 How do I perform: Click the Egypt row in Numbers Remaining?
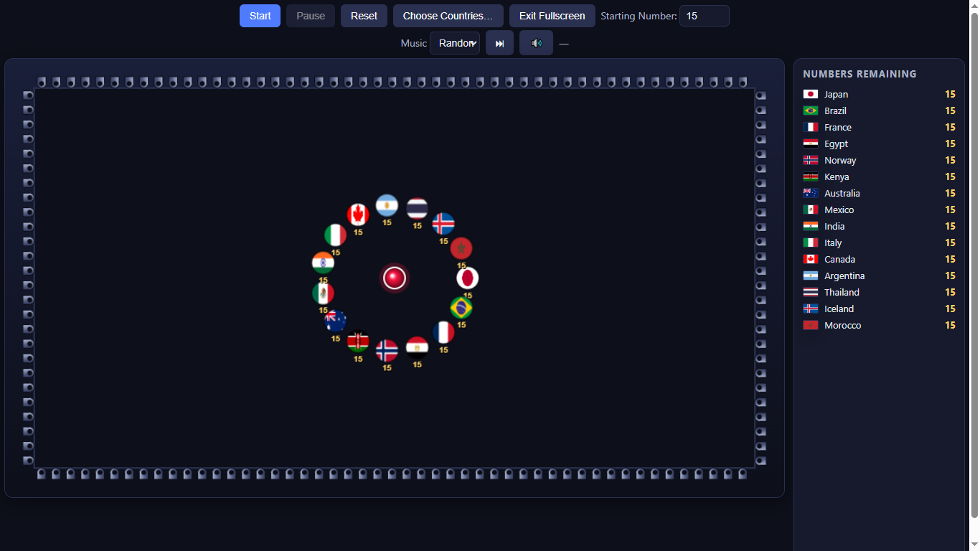pos(880,143)
